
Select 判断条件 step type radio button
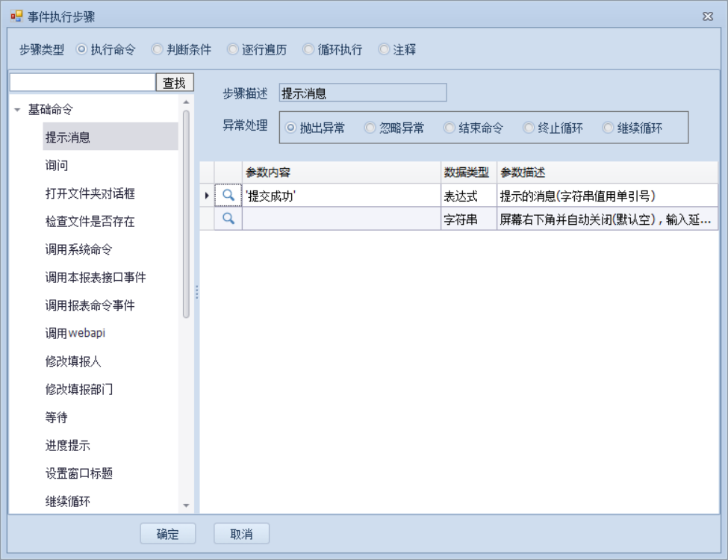(157, 50)
